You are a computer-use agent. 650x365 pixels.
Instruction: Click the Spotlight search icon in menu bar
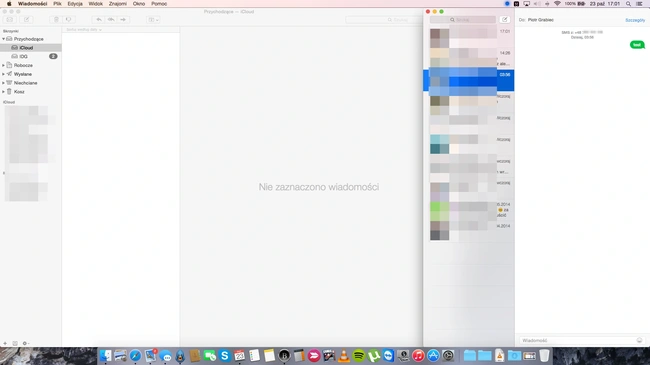pos(628,4)
